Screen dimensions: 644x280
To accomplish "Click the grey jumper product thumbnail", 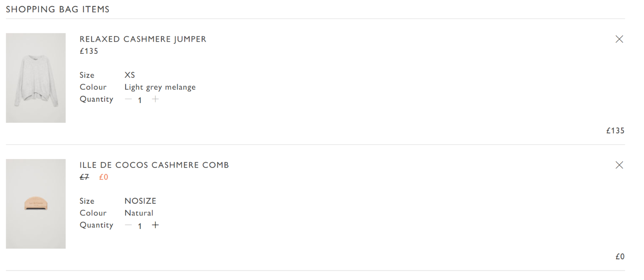I will 36,78.
